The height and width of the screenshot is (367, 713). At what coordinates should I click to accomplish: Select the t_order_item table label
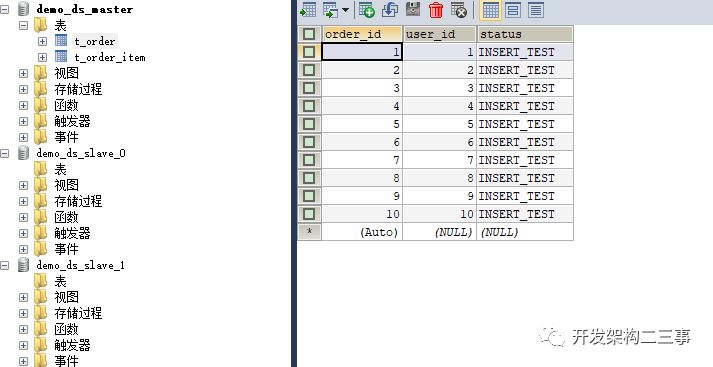[110, 57]
